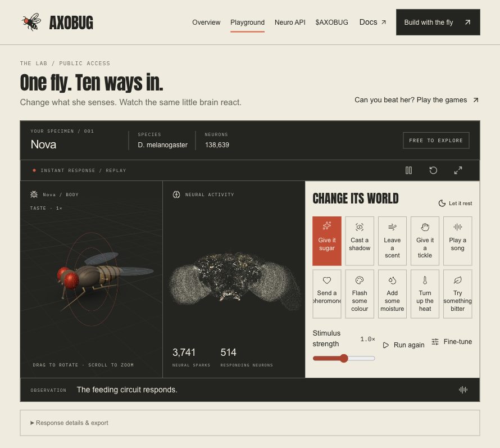Select the Turn up the heat stimulus

[425, 294]
